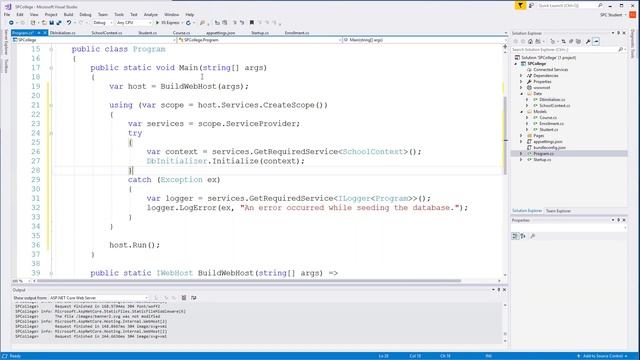
Task: Click Visual Studio logo icon in title bar
Action: 8,7
